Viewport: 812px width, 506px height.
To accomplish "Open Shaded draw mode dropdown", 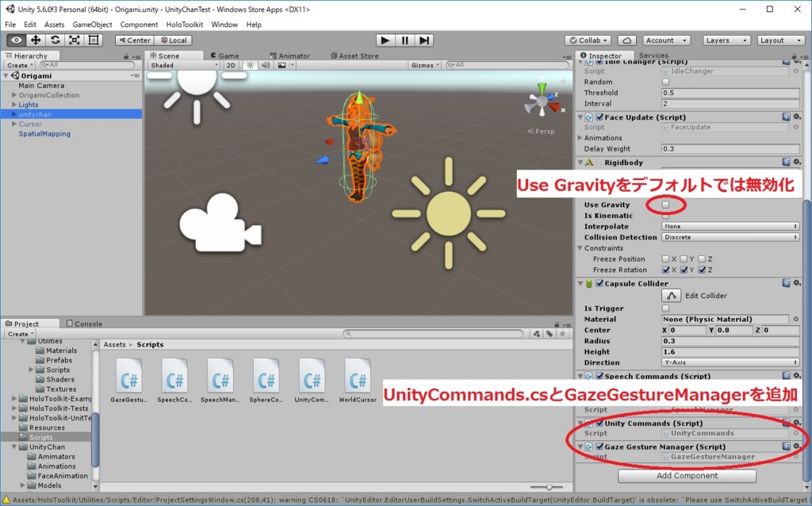I will point(184,65).
